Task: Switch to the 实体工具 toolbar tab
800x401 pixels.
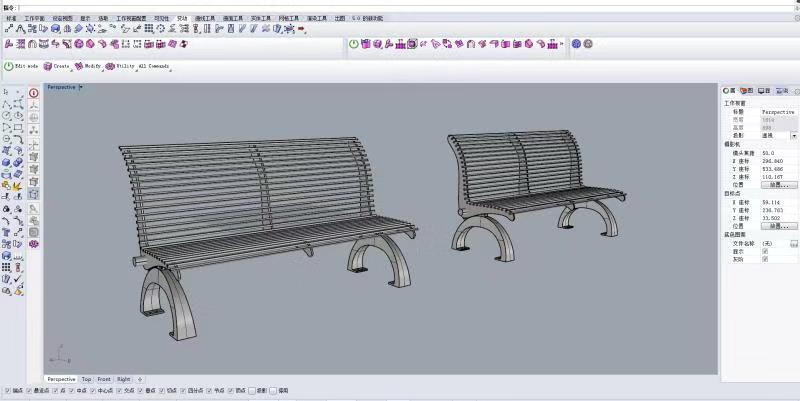Action: [261, 18]
